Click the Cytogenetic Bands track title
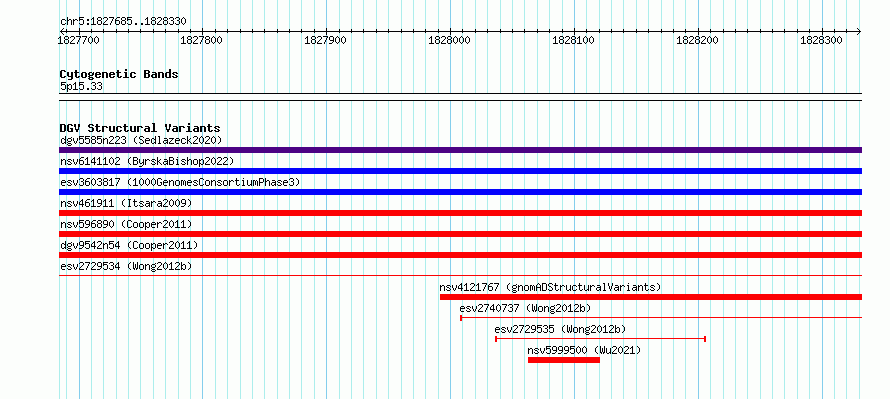 click(x=119, y=74)
